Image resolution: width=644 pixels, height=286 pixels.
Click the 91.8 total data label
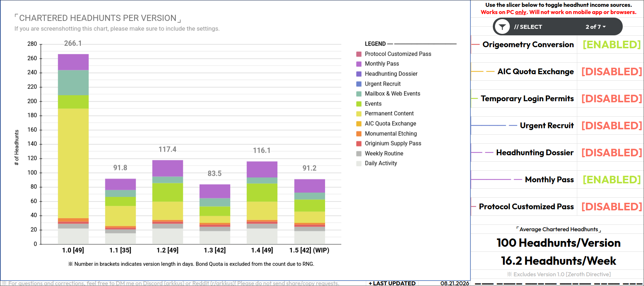tap(120, 168)
